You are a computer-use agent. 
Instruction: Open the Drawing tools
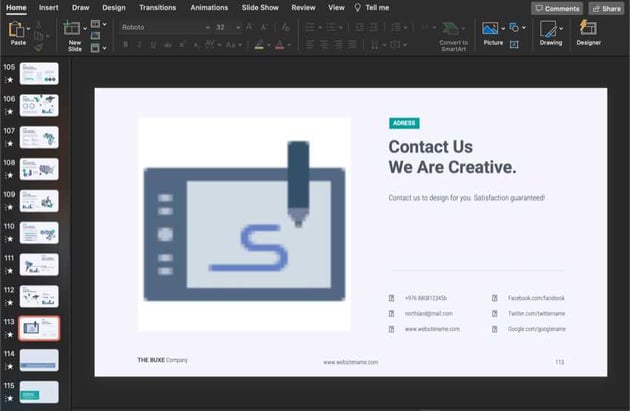[x=551, y=33]
